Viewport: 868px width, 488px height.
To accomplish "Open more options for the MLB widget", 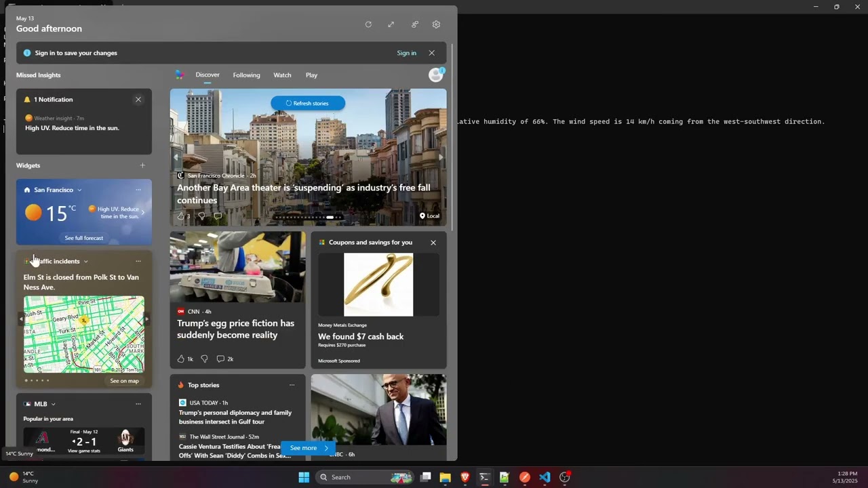I will 138,404.
